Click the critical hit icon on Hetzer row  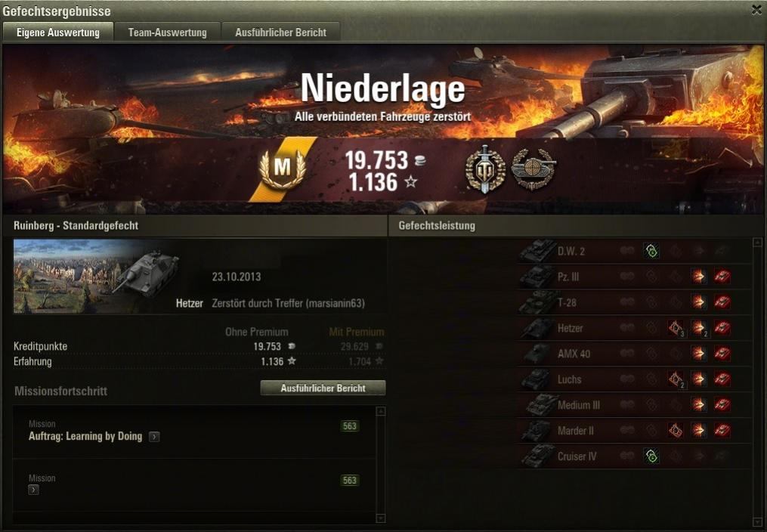click(x=676, y=328)
